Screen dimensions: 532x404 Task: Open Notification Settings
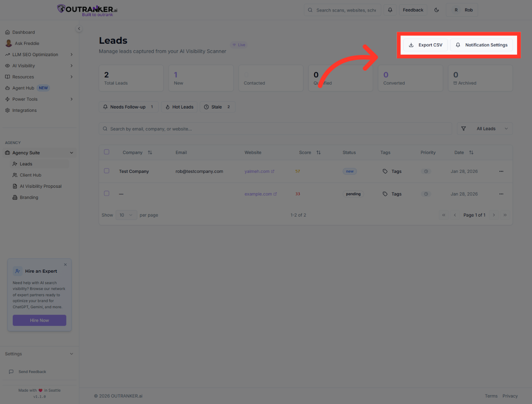coord(482,45)
